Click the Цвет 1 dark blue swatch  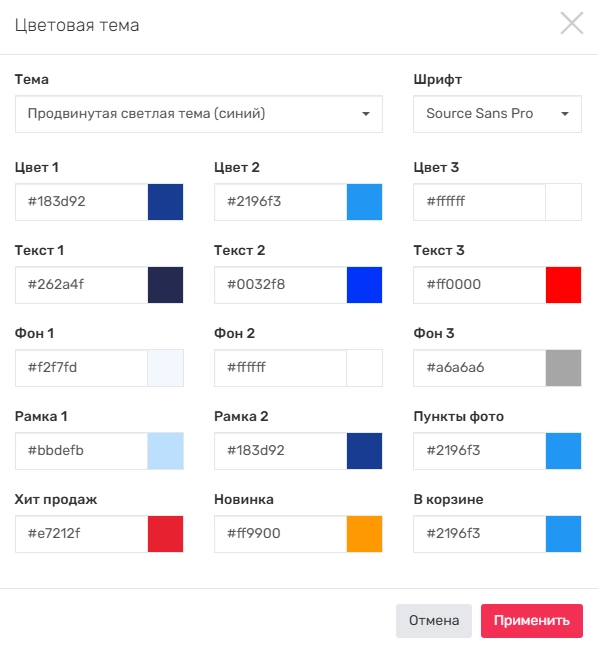click(165, 202)
